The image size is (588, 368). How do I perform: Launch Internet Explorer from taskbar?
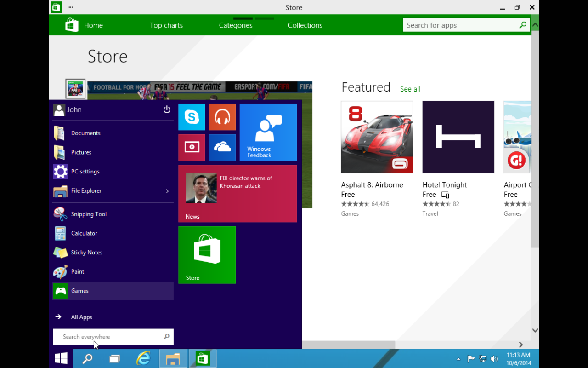point(144,358)
